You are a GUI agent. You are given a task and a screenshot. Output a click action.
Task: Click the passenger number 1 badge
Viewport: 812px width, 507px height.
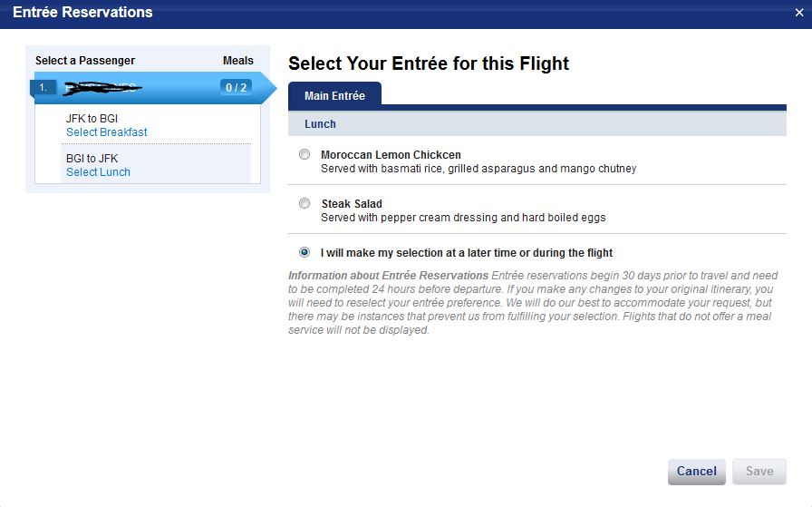pyautogui.click(x=44, y=88)
